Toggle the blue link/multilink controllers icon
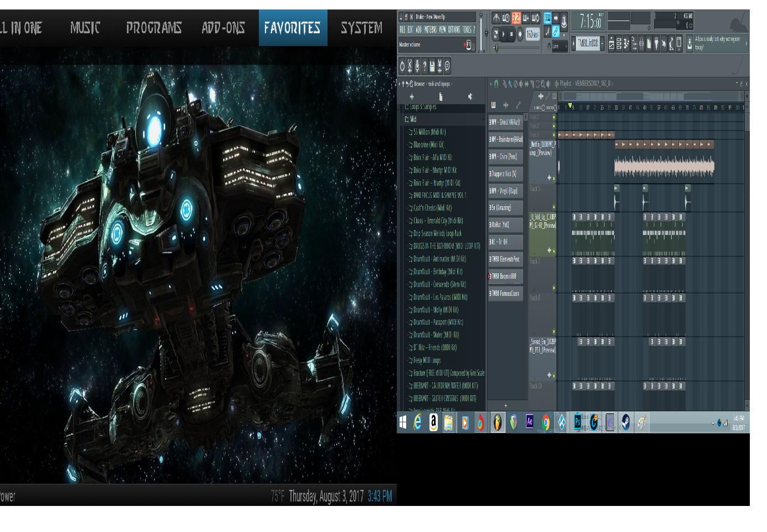 click(x=555, y=32)
